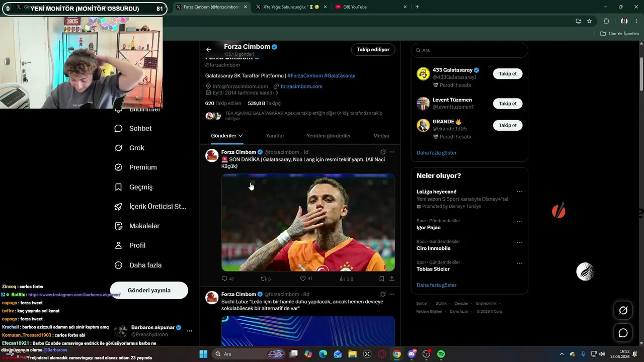The height and width of the screenshot is (362, 644).
Task: Click the X search Ara field
Action: [x=469, y=50]
